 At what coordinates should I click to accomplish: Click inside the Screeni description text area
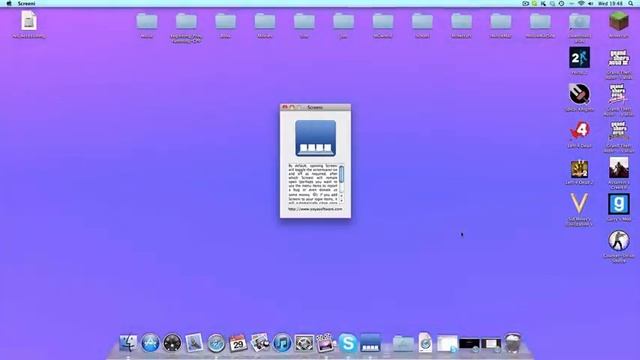(313, 184)
